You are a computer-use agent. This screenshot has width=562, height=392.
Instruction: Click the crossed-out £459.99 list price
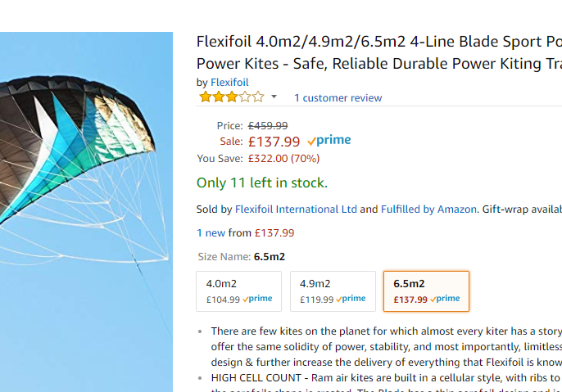[x=268, y=126]
